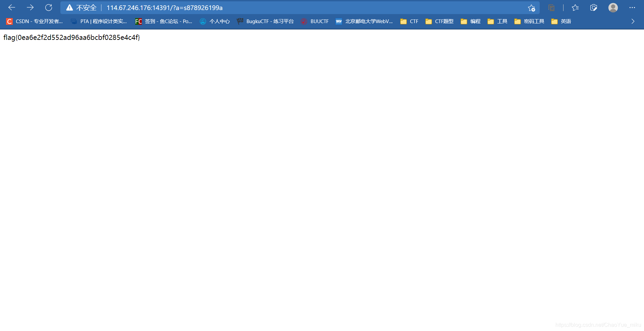Open the BugkuCTF 练习平台 bookmark
The height and width of the screenshot is (331, 644).
[265, 21]
